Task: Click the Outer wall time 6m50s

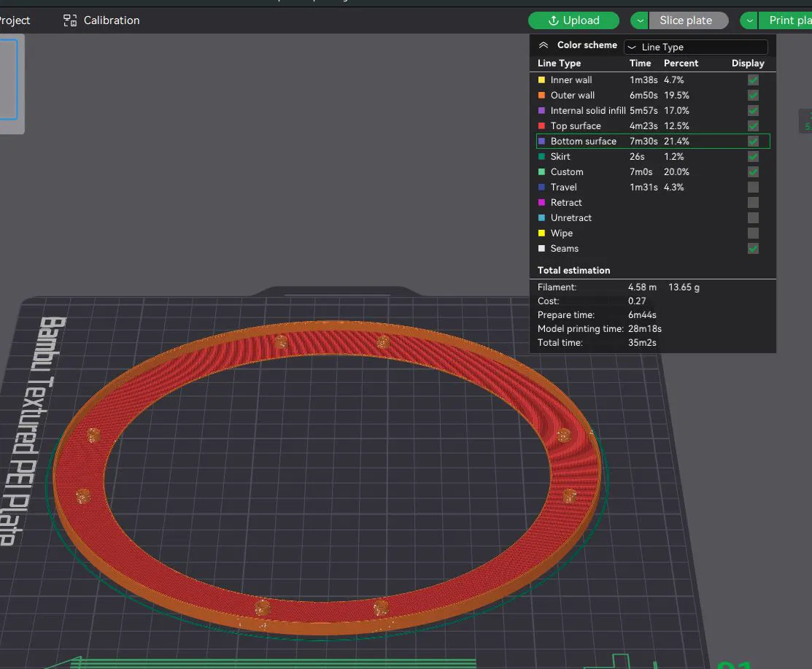Action: 643,96
